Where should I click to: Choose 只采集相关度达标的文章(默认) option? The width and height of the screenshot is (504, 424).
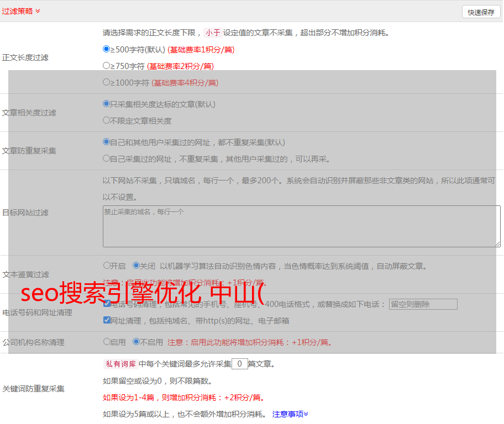(107, 104)
